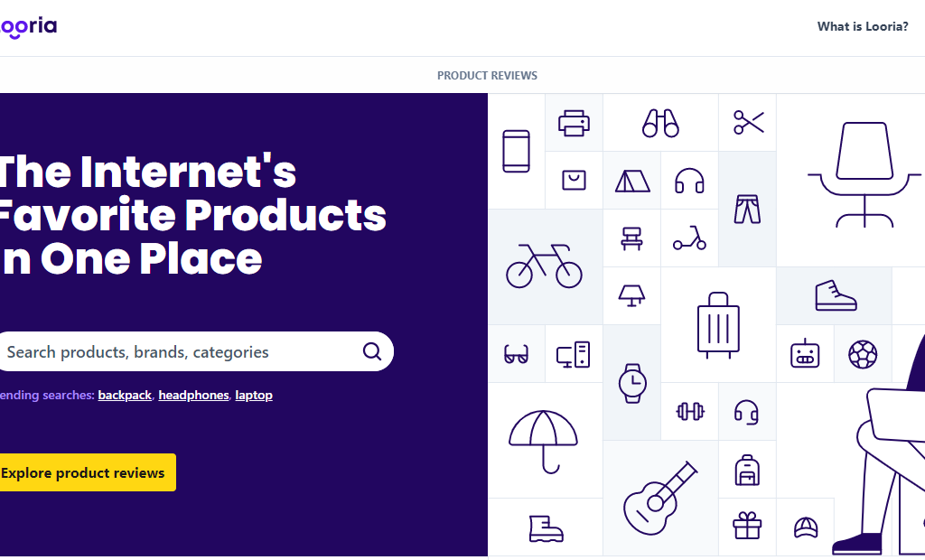Click the soccer ball icon
The width and height of the screenshot is (925, 560).
863,354
